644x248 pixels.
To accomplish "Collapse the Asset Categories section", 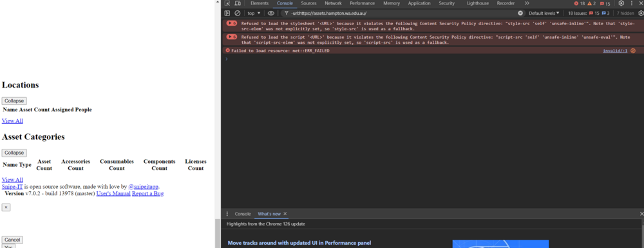I will 14,153.
